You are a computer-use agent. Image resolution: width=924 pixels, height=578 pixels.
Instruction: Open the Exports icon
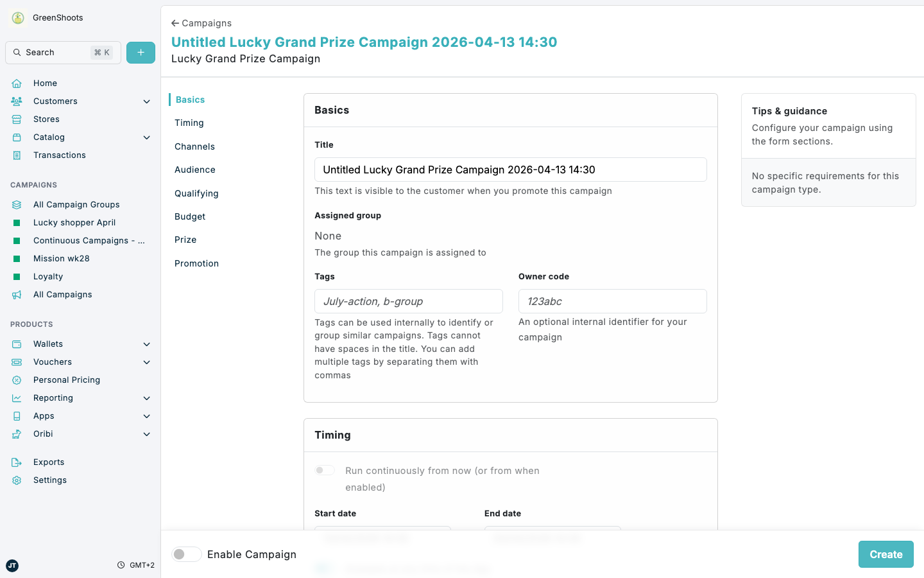click(x=17, y=462)
